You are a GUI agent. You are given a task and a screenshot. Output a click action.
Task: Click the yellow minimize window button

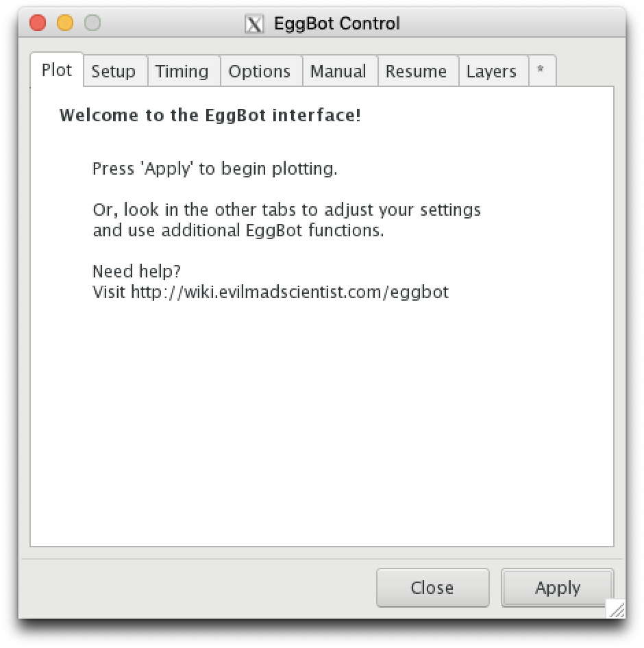(65, 23)
